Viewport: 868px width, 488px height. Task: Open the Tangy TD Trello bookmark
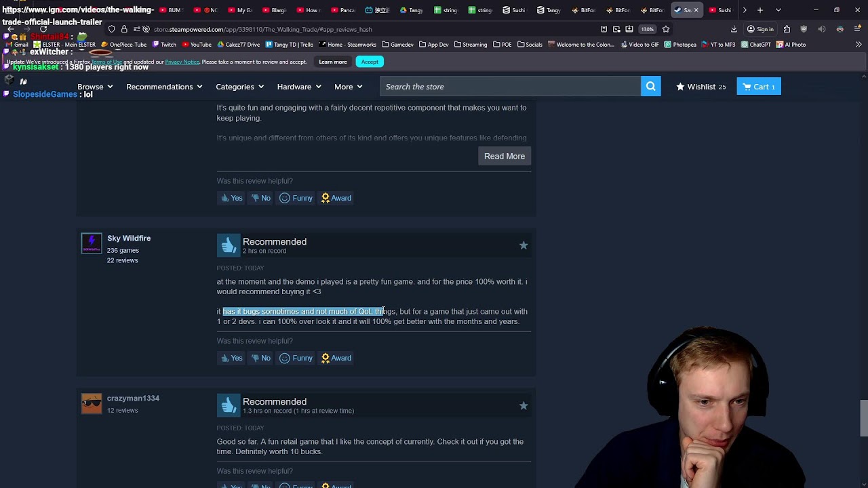290,45
